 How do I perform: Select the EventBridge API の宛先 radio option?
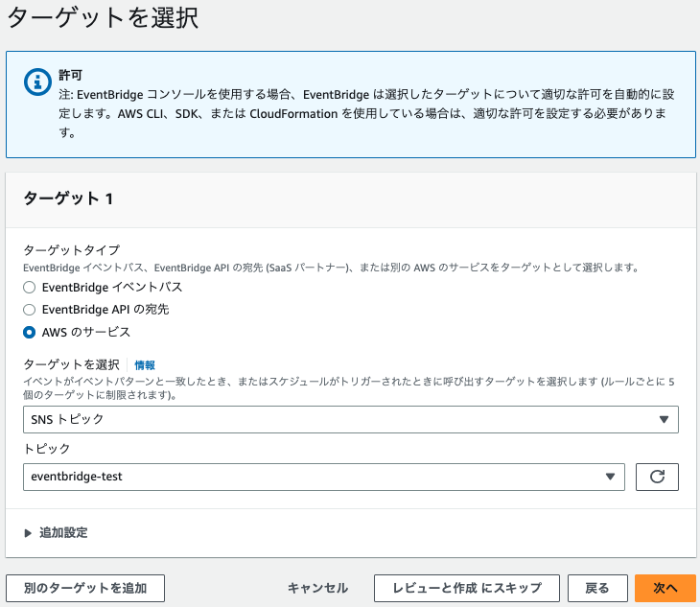tap(30, 310)
